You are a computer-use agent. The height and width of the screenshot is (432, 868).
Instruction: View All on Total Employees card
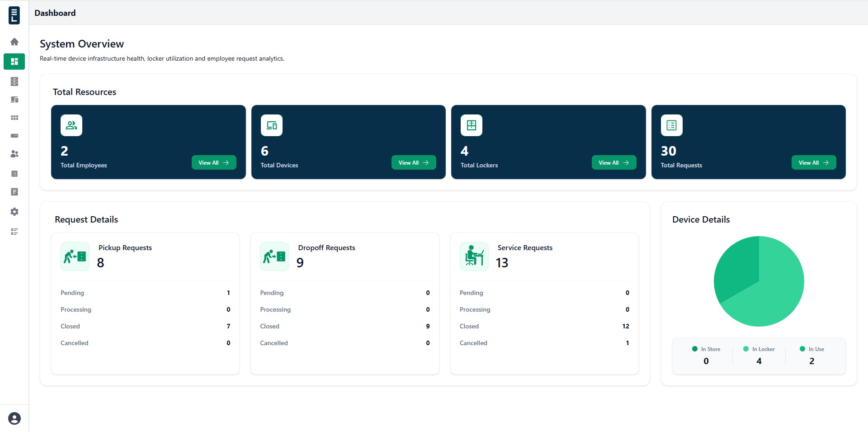214,162
